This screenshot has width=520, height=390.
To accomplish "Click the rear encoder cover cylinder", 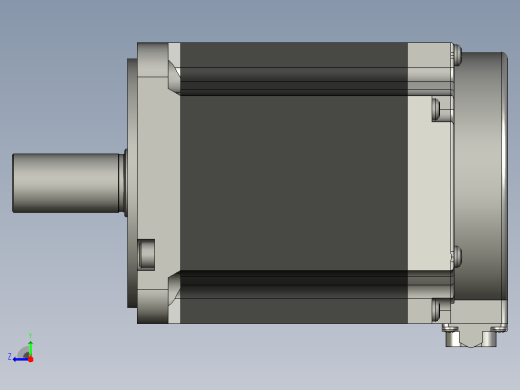I will click(481, 177).
